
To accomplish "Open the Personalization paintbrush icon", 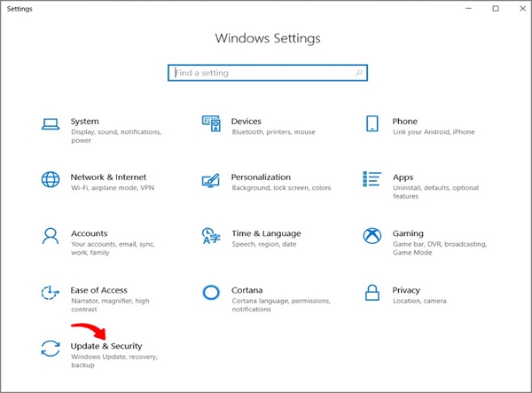I will [211, 179].
